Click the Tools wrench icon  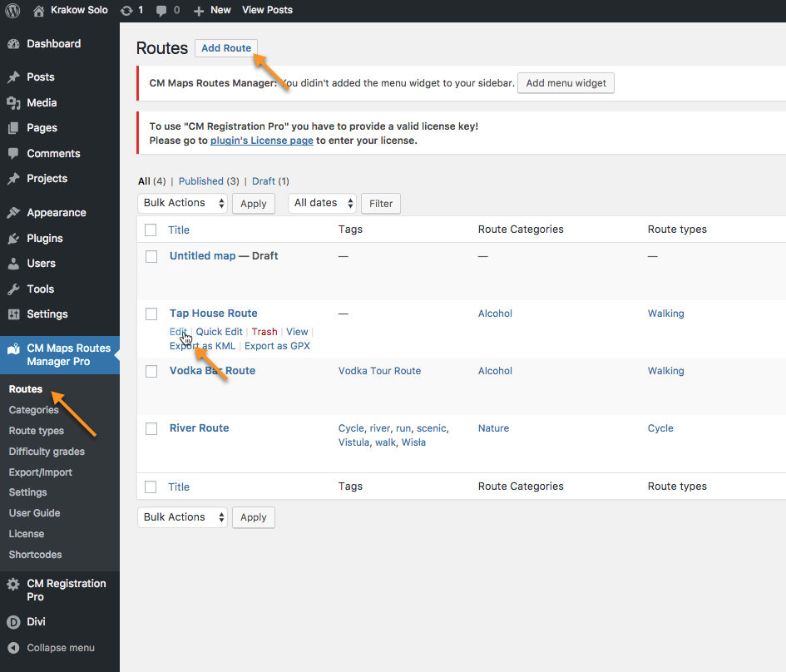click(x=13, y=289)
